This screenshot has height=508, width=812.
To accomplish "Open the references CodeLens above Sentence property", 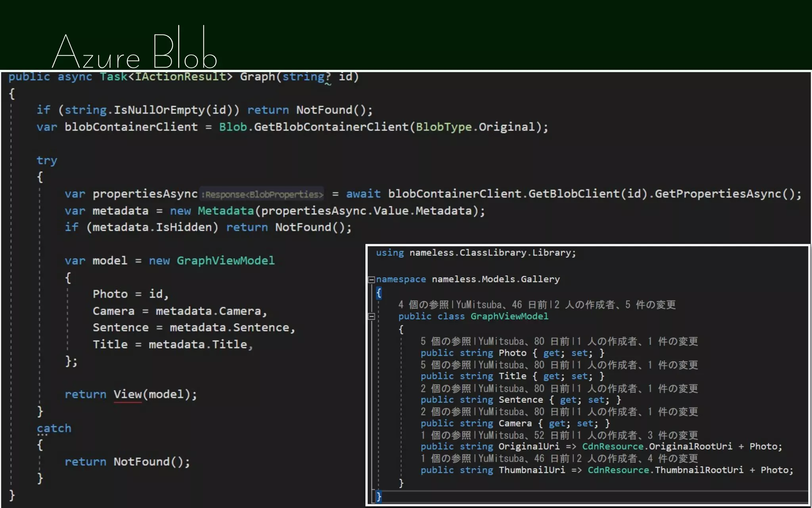I will [x=446, y=388].
